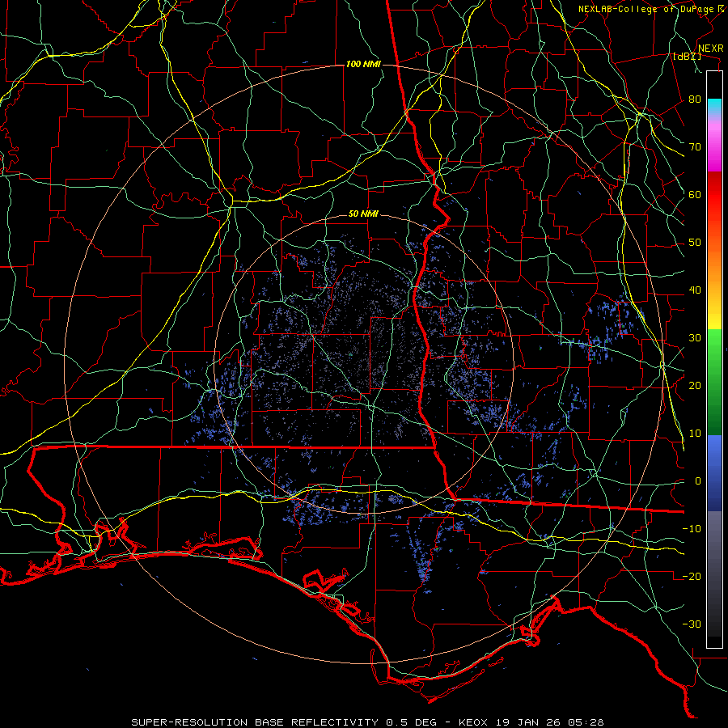Click the 100 NMI range ring label
The image size is (728, 728).
(363, 64)
